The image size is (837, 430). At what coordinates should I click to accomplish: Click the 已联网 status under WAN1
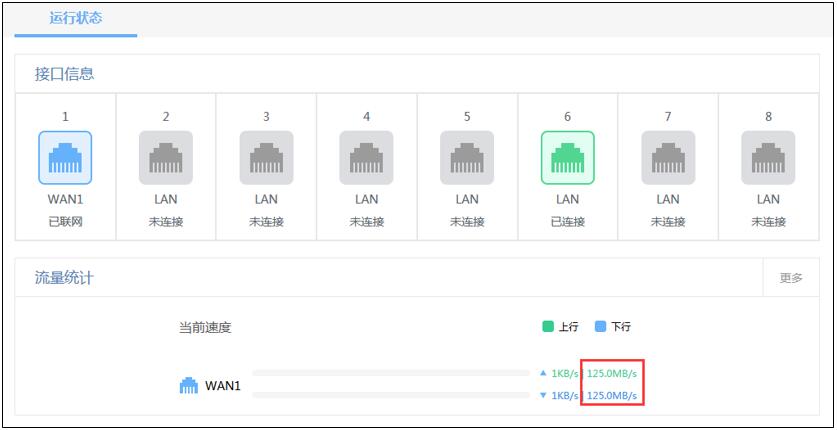65,222
